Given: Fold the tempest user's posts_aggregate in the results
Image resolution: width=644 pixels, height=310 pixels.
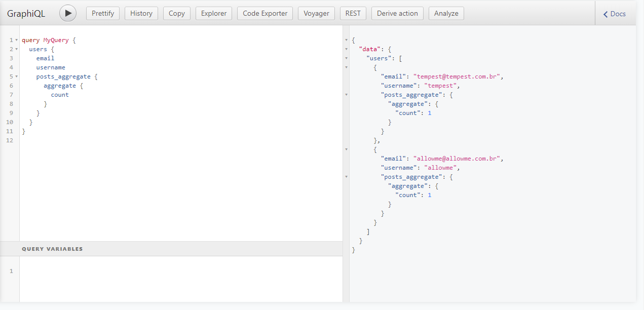Looking at the screenshot, I should [347, 95].
